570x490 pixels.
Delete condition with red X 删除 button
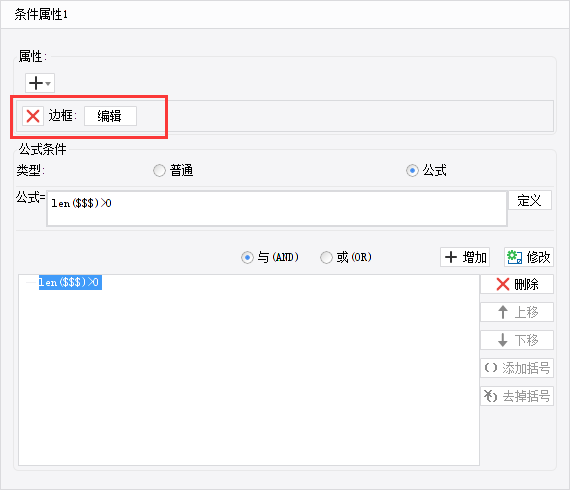tap(517, 284)
